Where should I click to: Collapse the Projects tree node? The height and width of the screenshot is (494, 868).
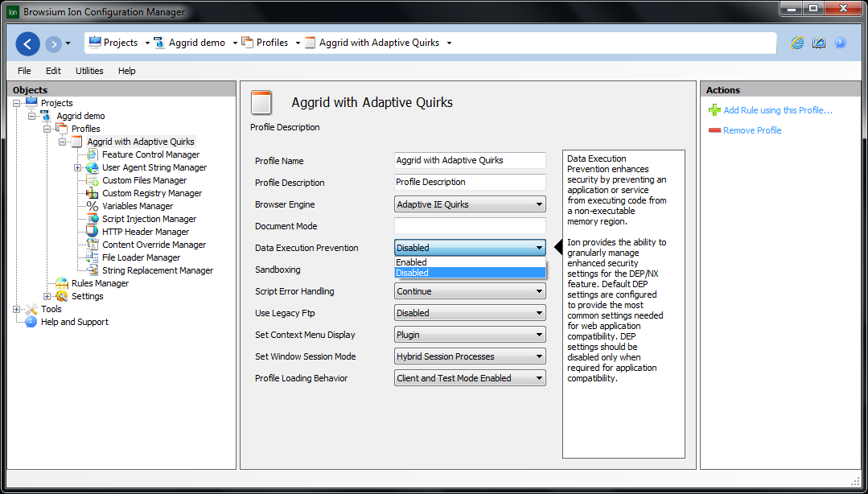[x=17, y=103]
